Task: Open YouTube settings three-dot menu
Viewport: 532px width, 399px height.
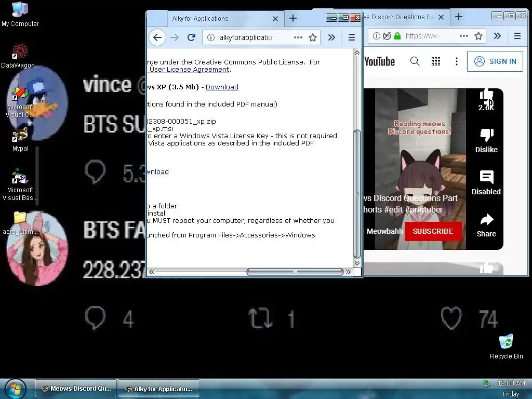Action: [456, 61]
